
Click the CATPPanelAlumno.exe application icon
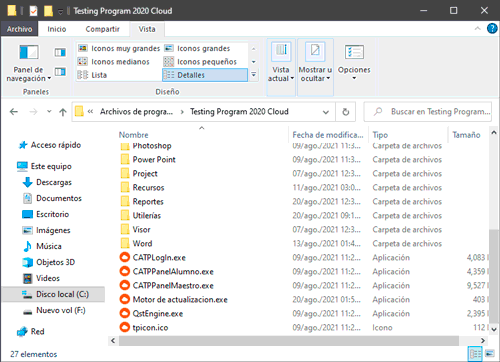(125, 272)
